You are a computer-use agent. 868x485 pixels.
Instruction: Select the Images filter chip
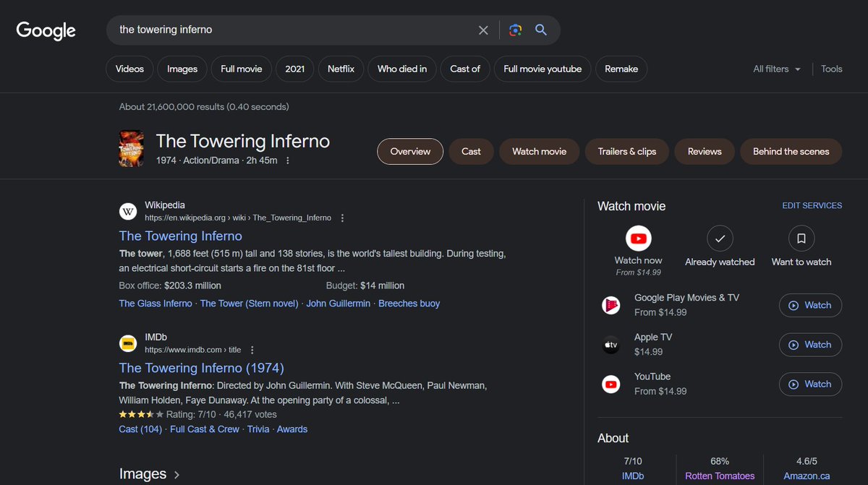pyautogui.click(x=182, y=69)
